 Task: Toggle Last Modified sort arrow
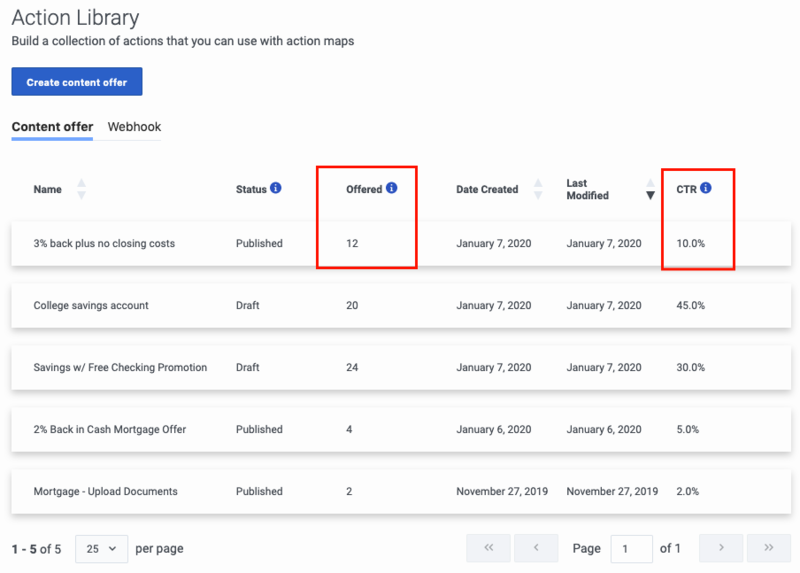pyautogui.click(x=650, y=189)
